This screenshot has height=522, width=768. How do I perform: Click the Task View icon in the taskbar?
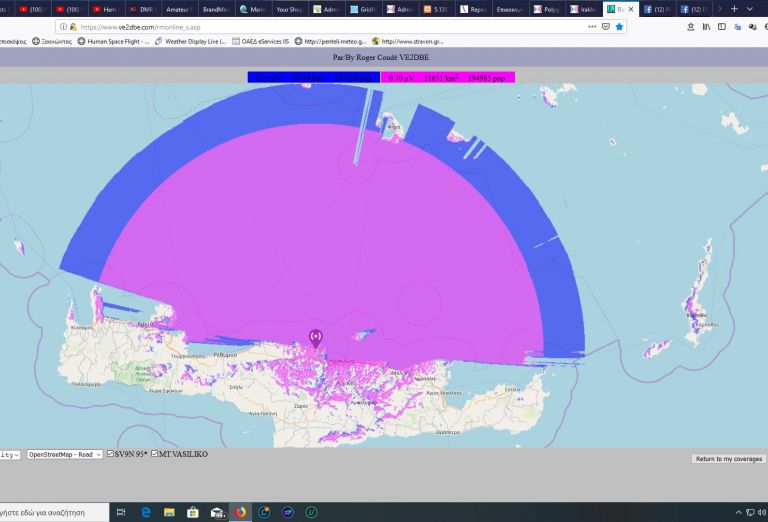click(121, 512)
